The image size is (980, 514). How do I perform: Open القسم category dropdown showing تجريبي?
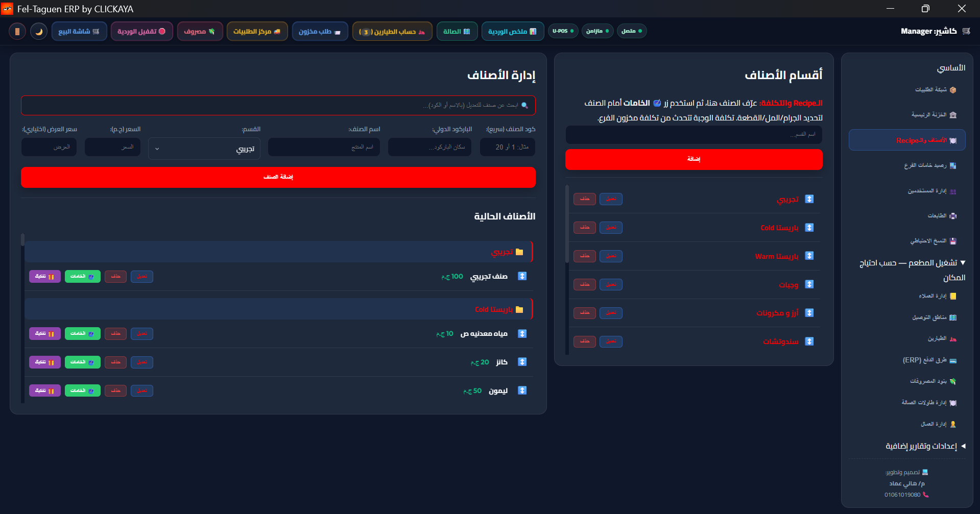[204, 149]
